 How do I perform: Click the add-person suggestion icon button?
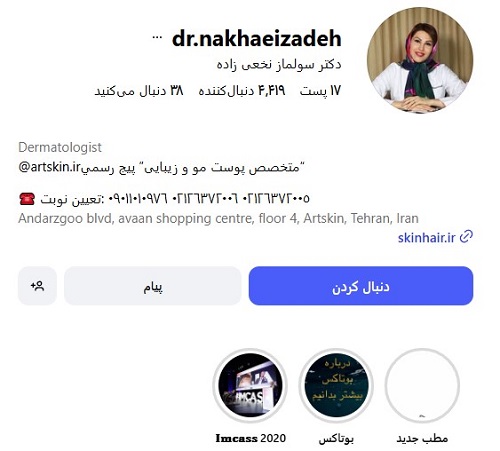[x=37, y=286]
